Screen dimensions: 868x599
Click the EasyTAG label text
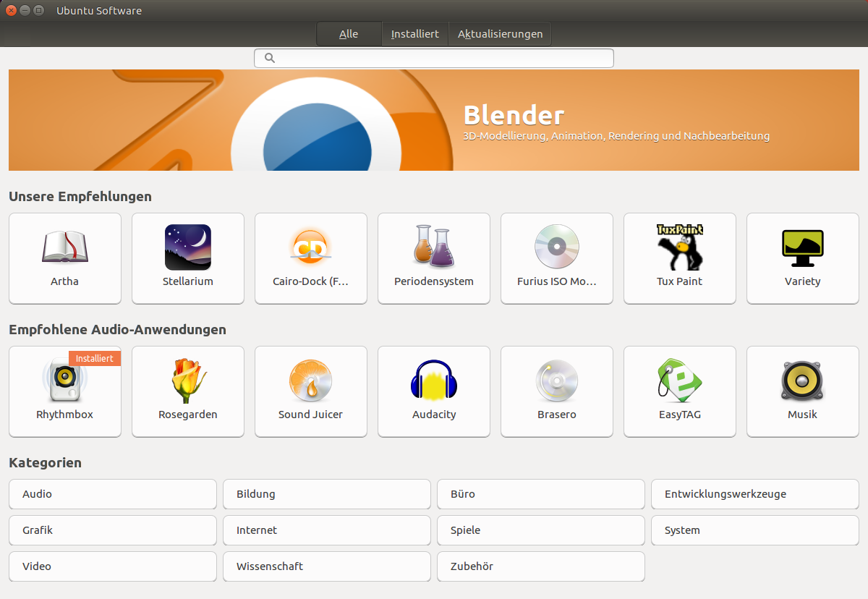click(680, 415)
